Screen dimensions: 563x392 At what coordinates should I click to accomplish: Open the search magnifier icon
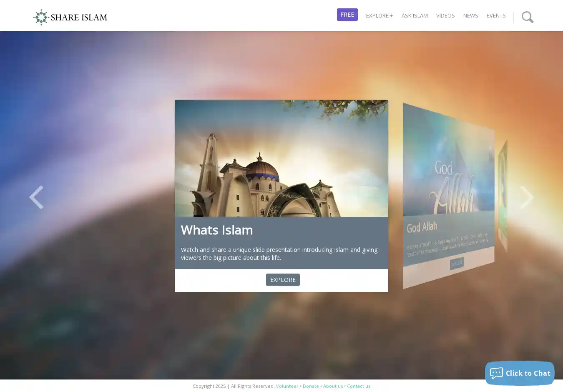[527, 17]
